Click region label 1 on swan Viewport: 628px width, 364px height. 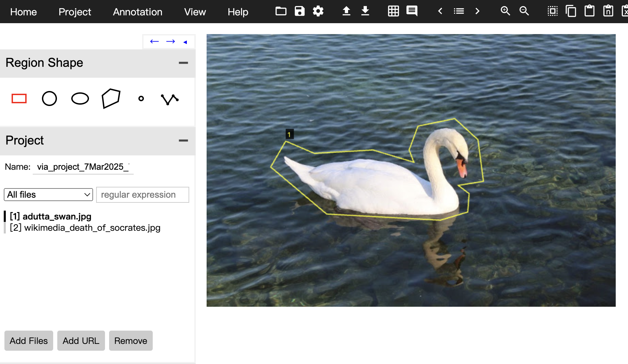[x=289, y=134]
